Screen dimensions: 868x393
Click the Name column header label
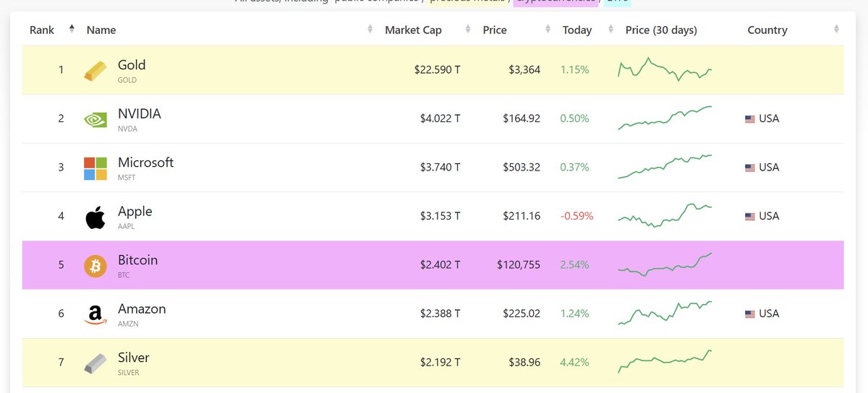pos(101,30)
